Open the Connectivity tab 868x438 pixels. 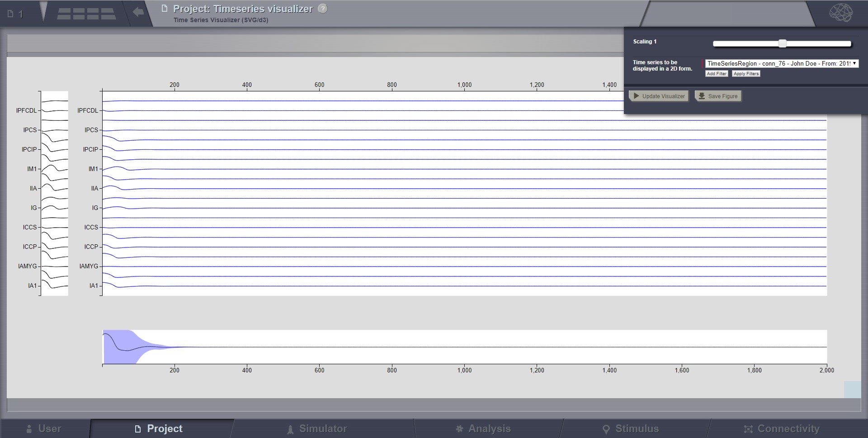click(x=782, y=428)
